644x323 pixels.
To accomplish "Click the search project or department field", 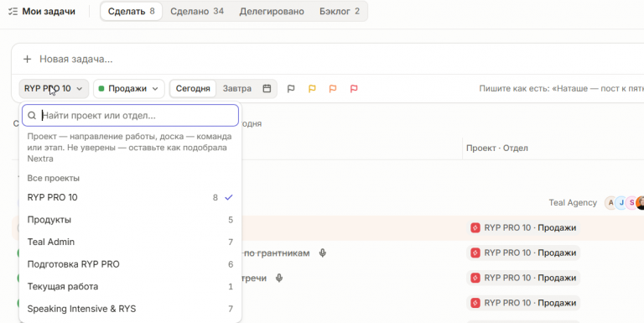I will coord(130,115).
